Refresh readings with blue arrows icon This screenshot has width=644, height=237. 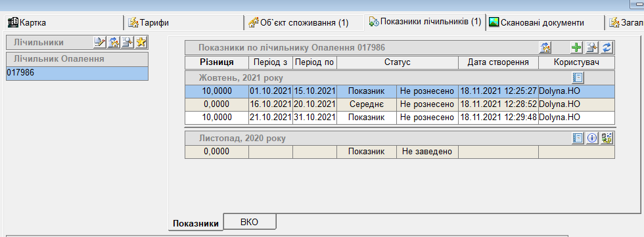(x=607, y=47)
